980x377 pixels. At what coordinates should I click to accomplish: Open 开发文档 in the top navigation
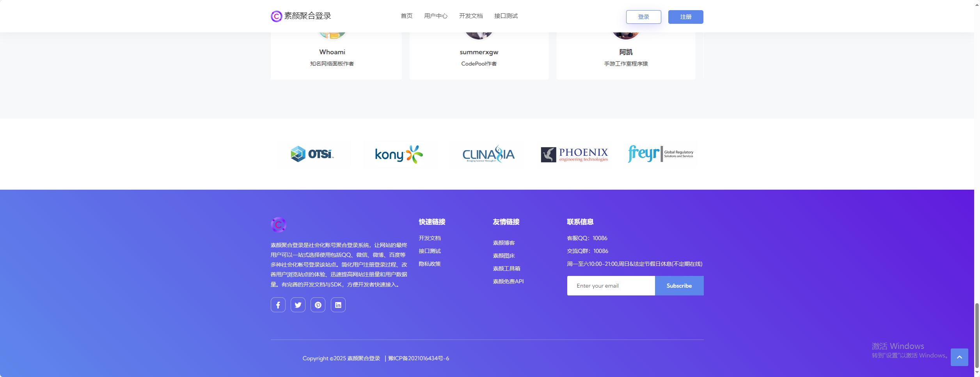click(x=471, y=16)
